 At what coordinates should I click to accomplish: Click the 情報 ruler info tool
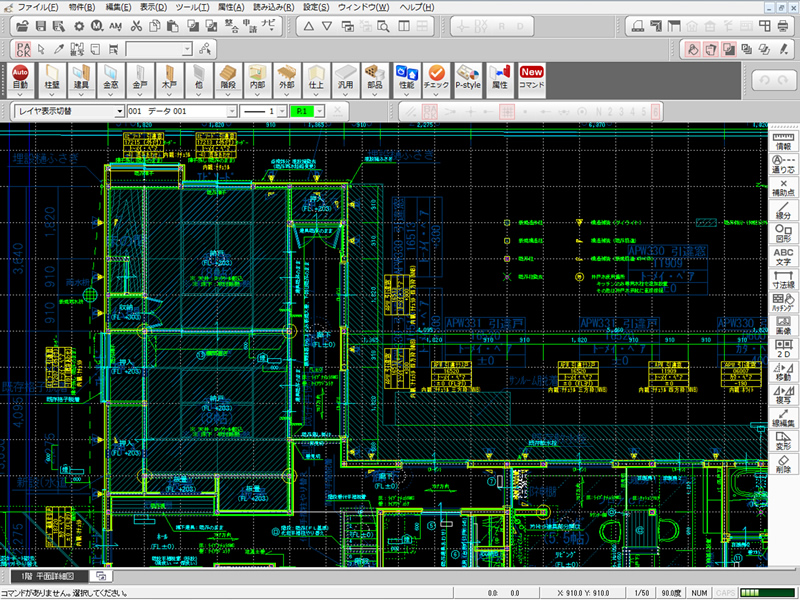point(783,141)
